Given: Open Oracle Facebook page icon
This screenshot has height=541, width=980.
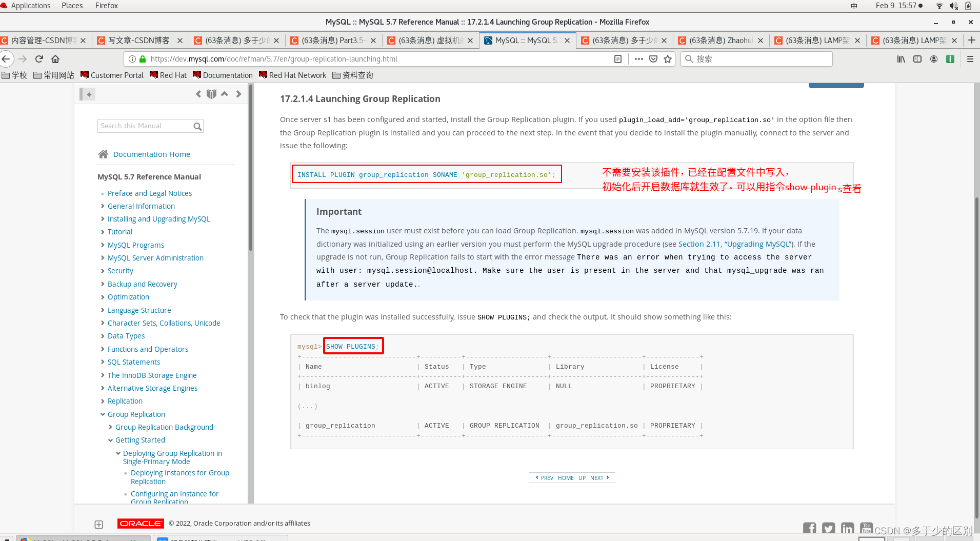Looking at the screenshot, I should coord(810,528).
